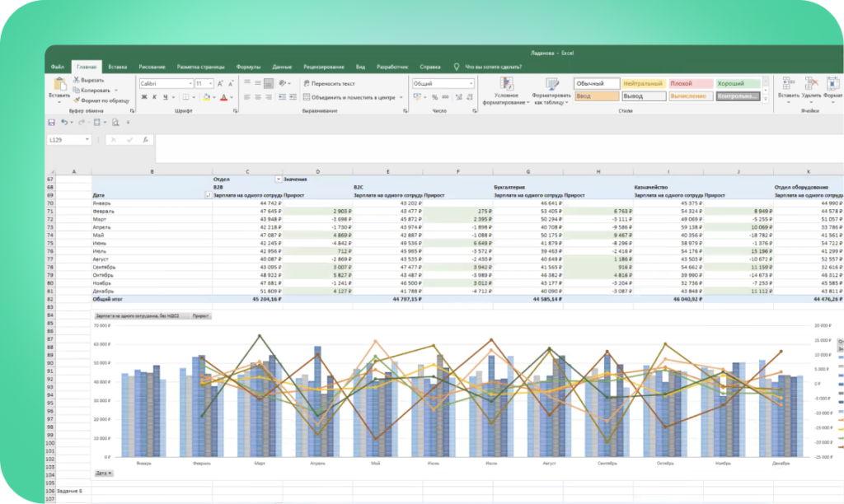Open the 'Отдел' pivot filter dropdown
Viewport: 844px width, 504px height.
(279, 179)
